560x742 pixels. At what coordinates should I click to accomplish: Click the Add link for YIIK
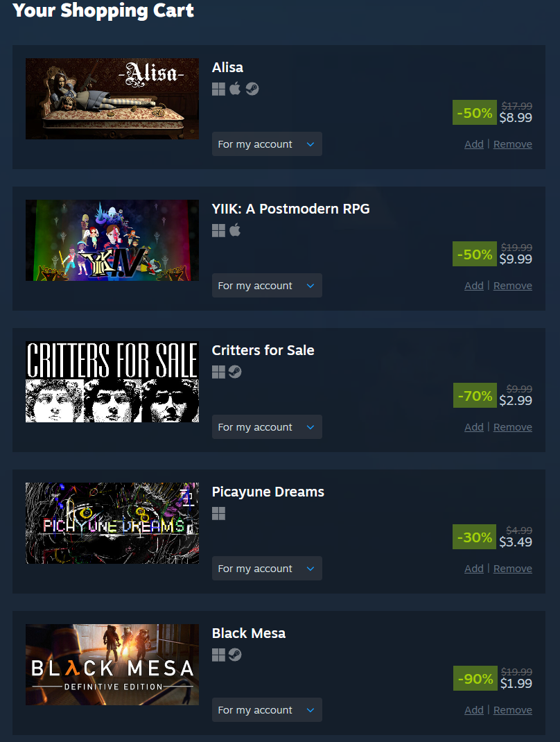[474, 286]
